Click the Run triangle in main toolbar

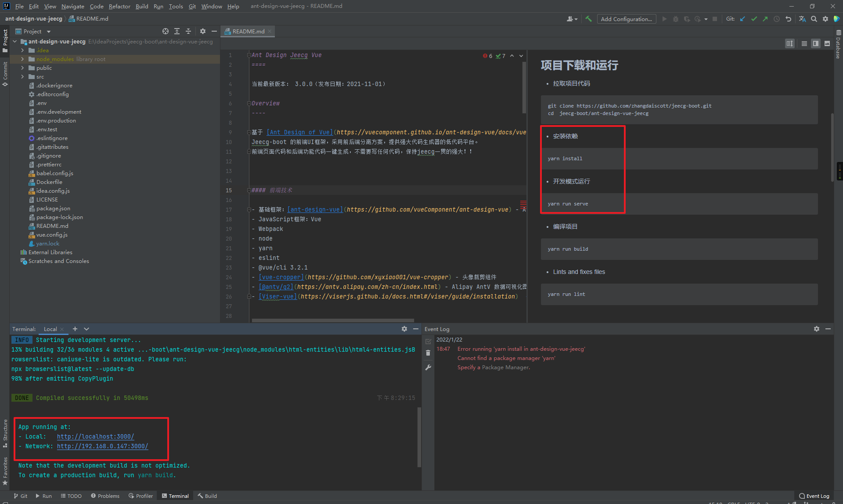pyautogui.click(x=664, y=19)
